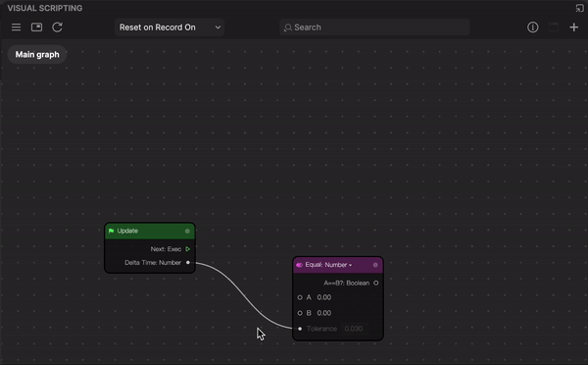Click the Update node header
This screenshot has width=588, height=365.
150,231
